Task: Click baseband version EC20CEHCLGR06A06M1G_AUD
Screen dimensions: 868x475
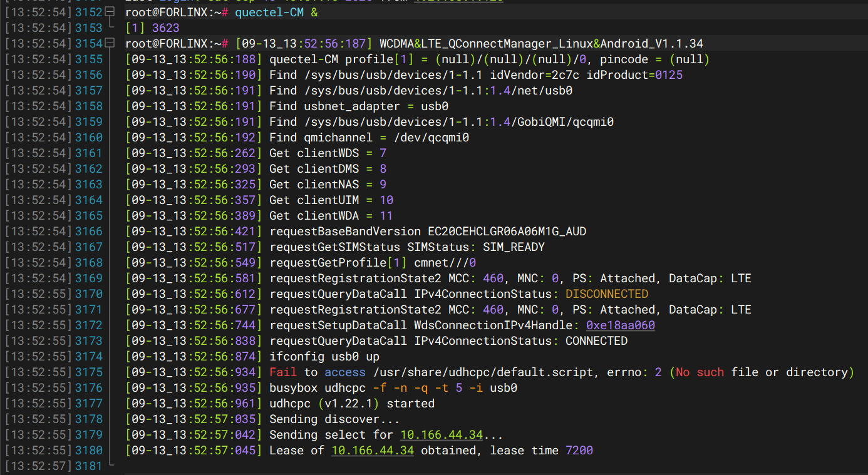Action: click(x=507, y=232)
